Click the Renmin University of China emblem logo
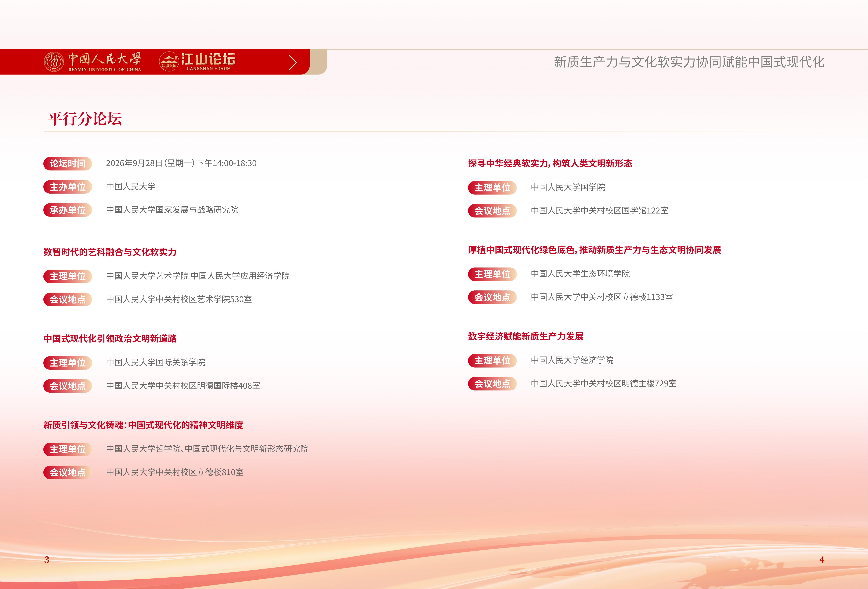This screenshot has width=868, height=589. tap(54, 62)
